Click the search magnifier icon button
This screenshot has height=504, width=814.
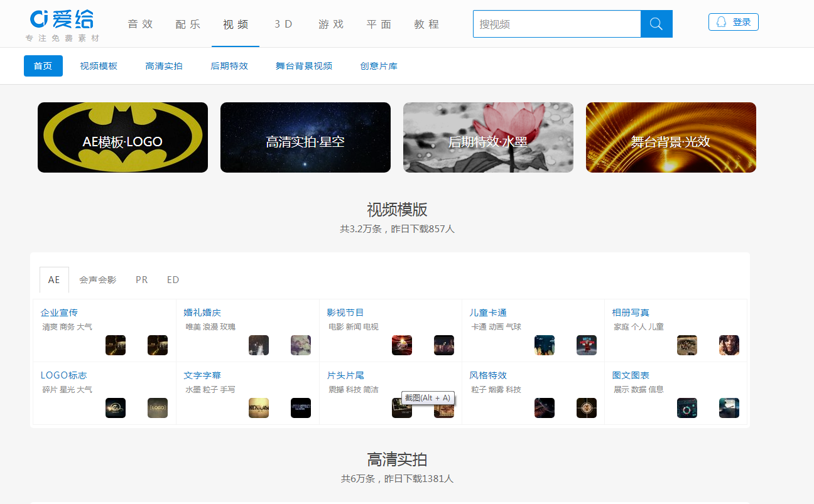coord(656,24)
